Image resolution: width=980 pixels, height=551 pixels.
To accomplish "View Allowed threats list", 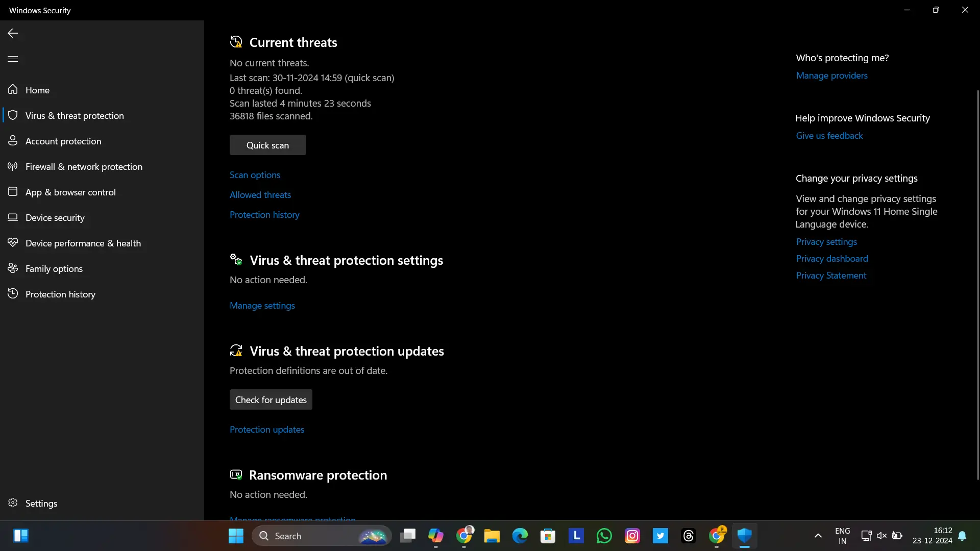I will tap(260, 194).
